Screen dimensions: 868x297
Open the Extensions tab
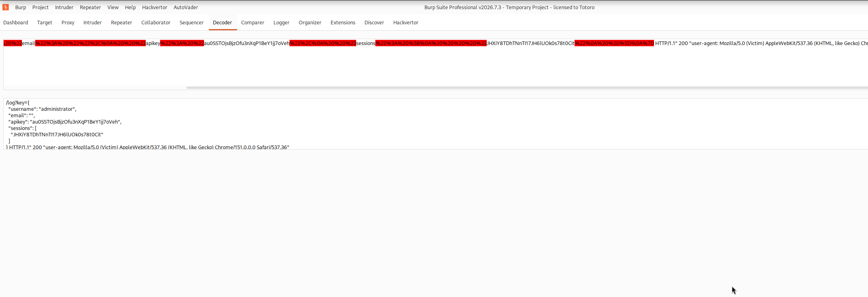click(343, 22)
